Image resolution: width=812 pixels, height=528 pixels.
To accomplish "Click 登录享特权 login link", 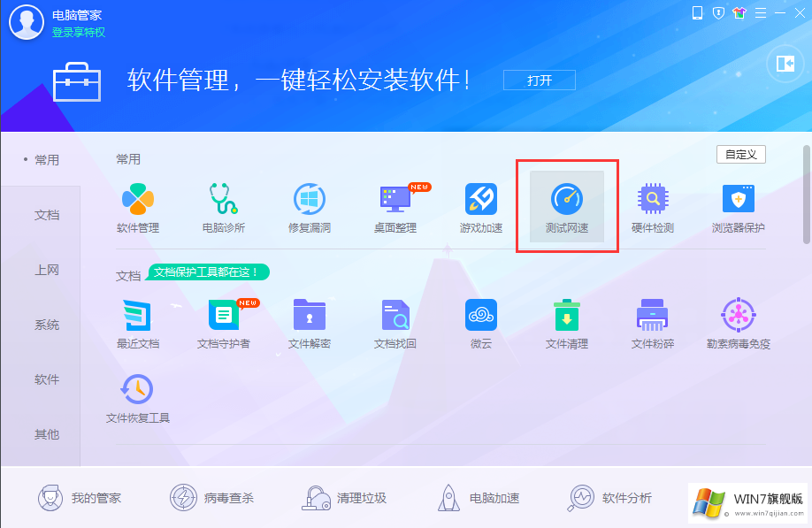I will 78,32.
